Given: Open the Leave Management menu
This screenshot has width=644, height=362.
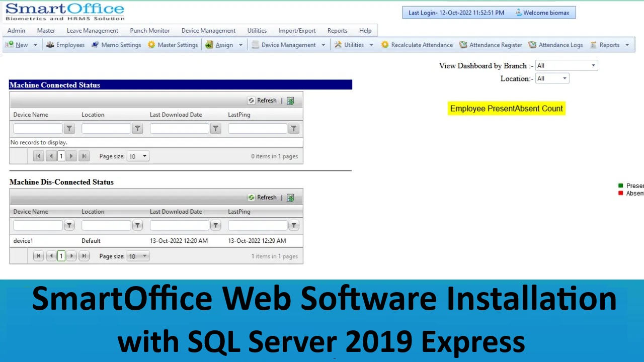Looking at the screenshot, I should click(x=92, y=31).
